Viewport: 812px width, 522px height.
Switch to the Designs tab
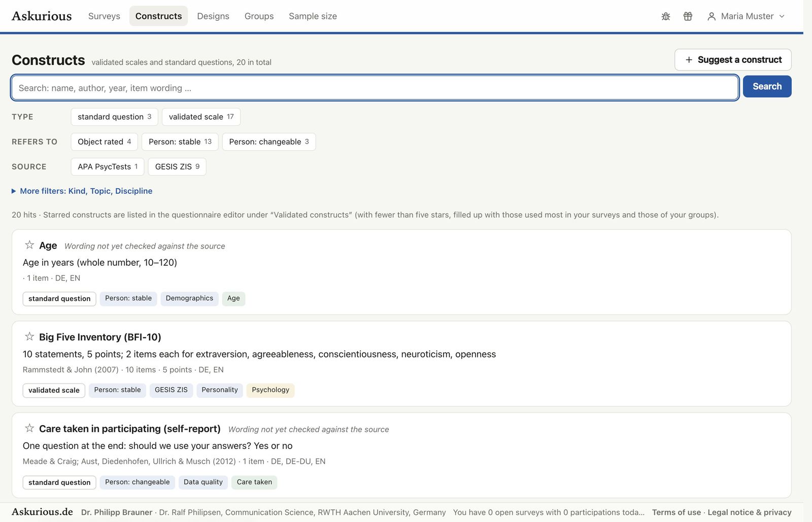(x=213, y=16)
